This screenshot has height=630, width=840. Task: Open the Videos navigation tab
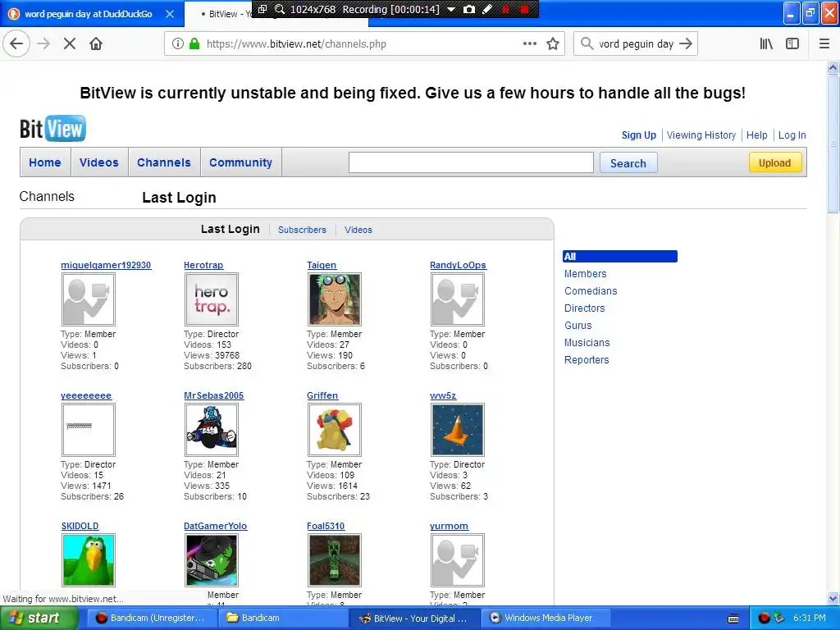[x=99, y=162]
